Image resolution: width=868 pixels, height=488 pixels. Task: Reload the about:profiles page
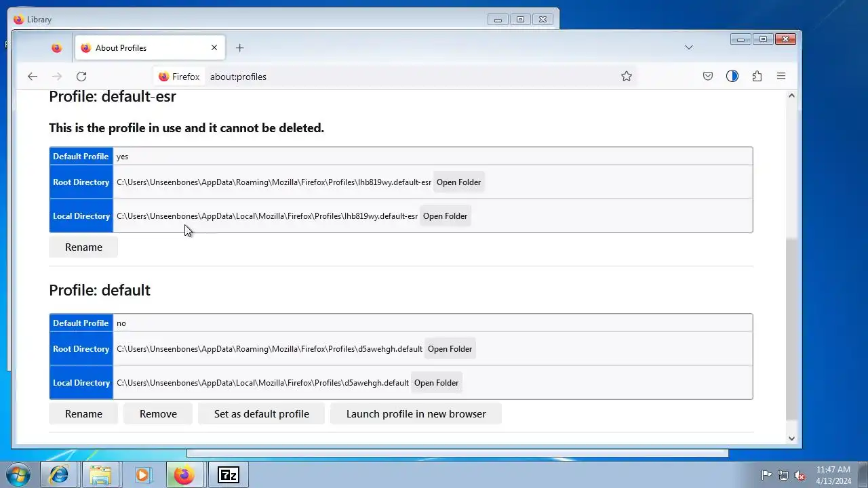(81, 77)
